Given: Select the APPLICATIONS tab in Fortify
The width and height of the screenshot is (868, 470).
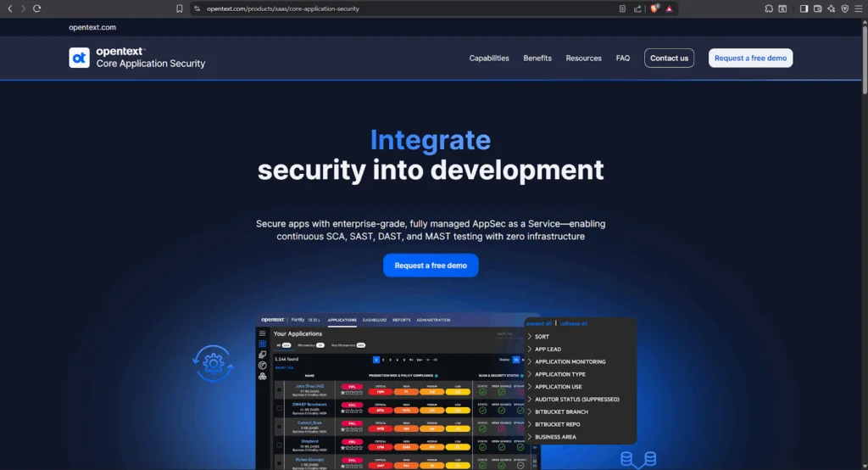Looking at the screenshot, I should [x=342, y=320].
